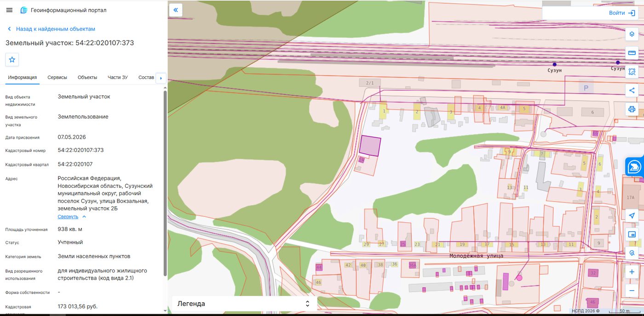Open the chat assistant widget
Screen dimensions: 644x316
click(635, 166)
